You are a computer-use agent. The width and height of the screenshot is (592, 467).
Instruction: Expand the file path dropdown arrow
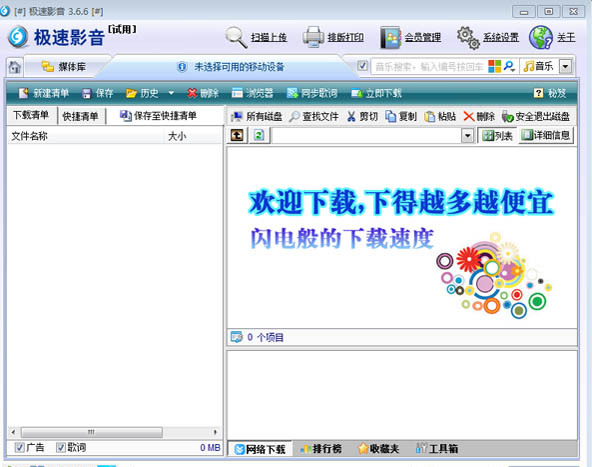[x=467, y=136]
